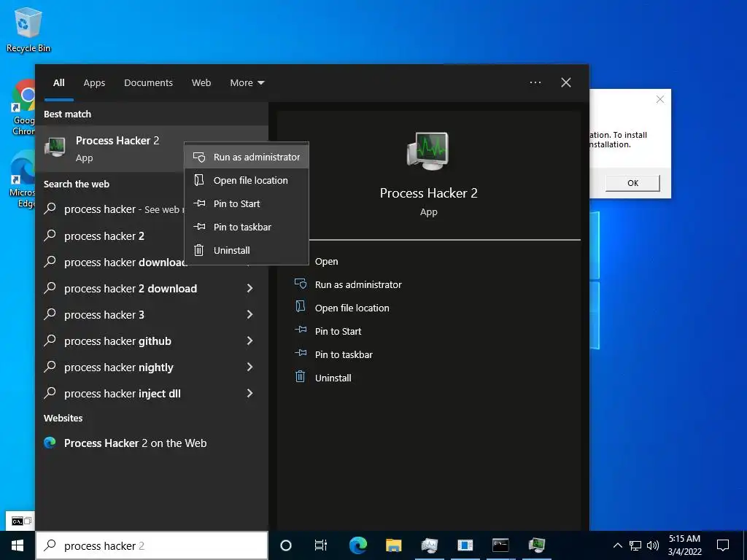Click the Cortana circle icon in taskbar

286,545
